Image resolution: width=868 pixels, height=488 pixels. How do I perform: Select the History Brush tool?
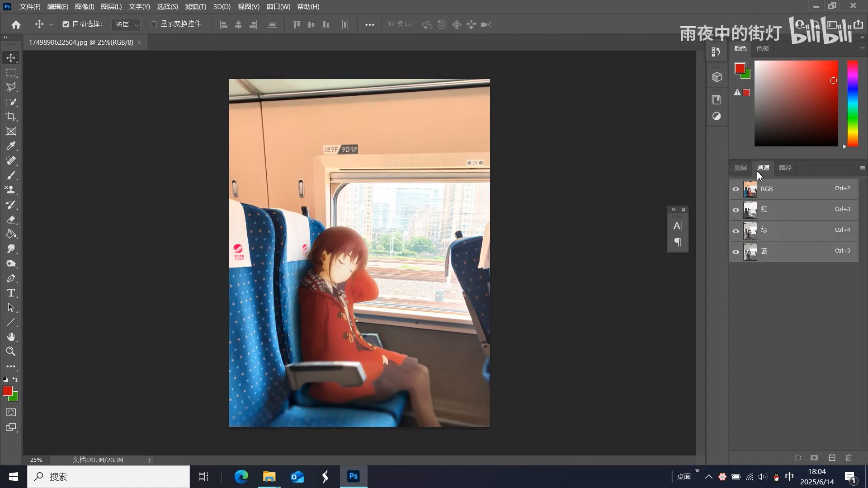[11, 205]
